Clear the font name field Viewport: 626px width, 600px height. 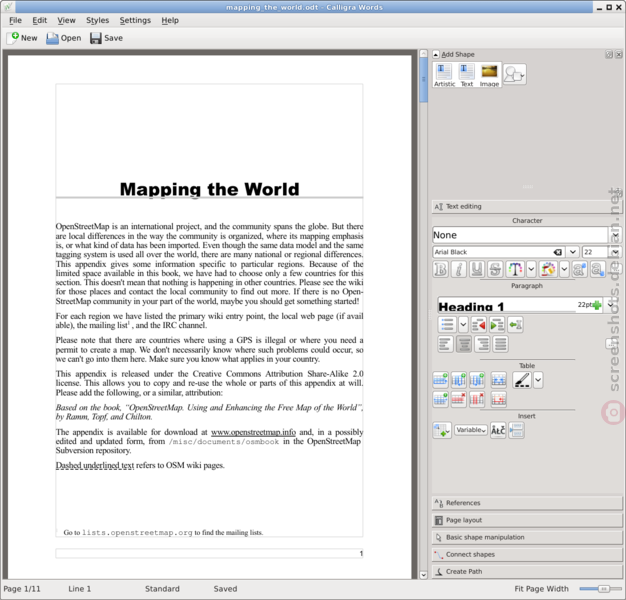(x=558, y=252)
